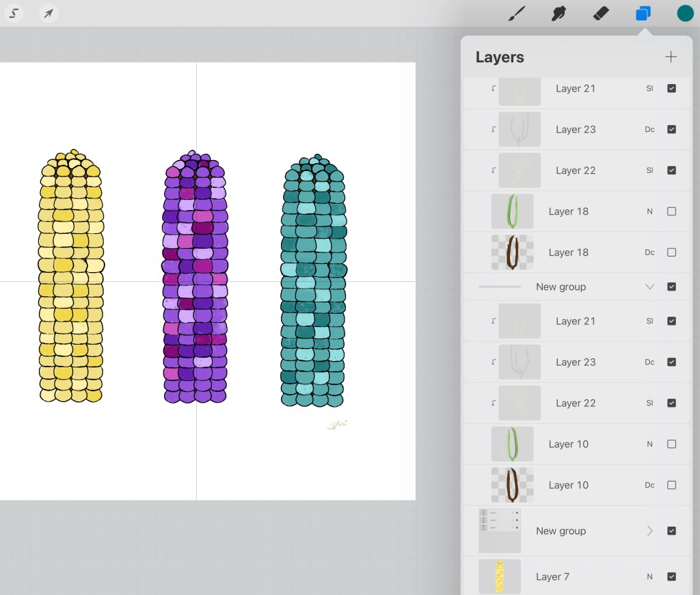Tap the collapsed New group thumbnail
Screen dimensions: 700x595
click(x=499, y=531)
